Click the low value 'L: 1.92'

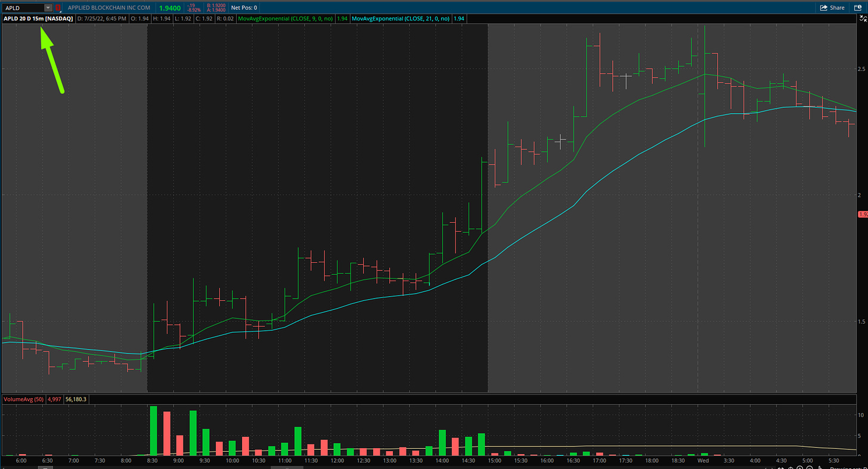184,18
